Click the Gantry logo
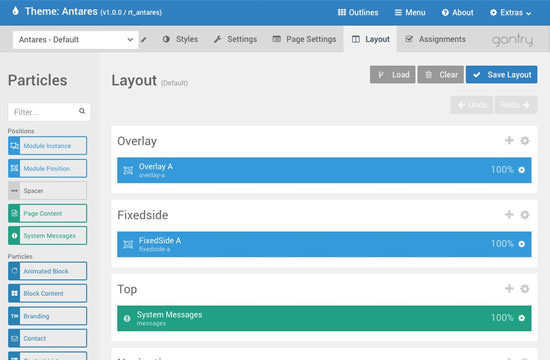This screenshot has height=360, width=550. pos(512,40)
